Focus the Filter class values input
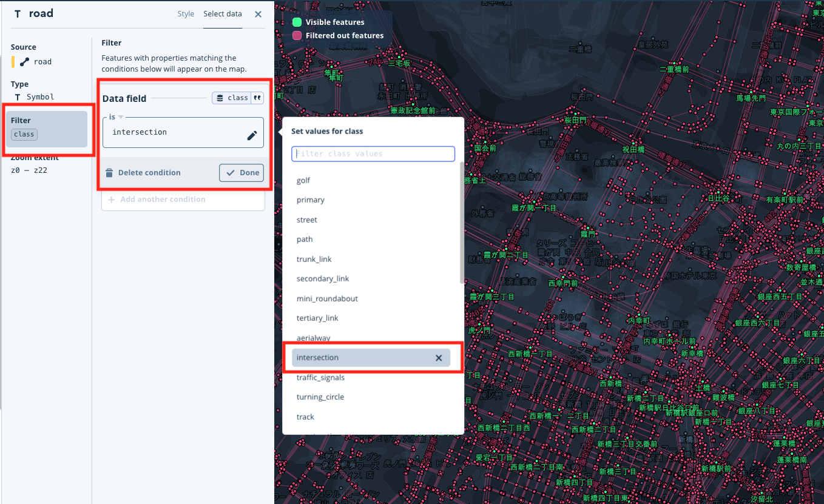This screenshot has width=824, height=504. (x=373, y=154)
